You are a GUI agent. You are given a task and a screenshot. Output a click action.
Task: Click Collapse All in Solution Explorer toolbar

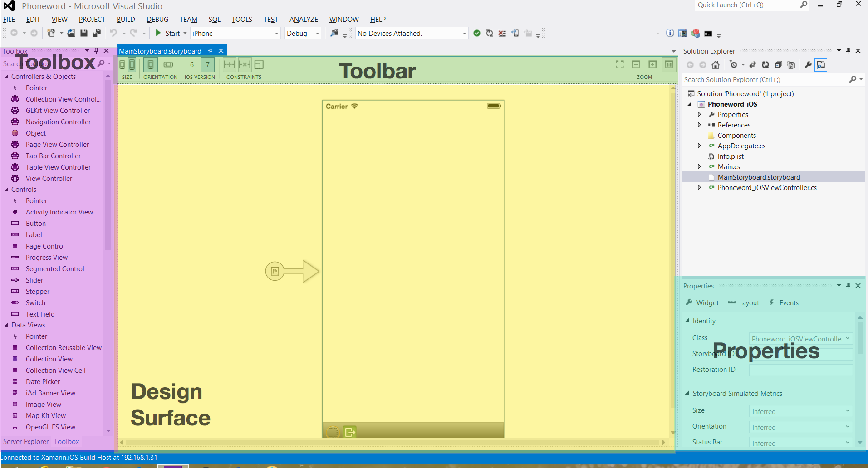click(x=778, y=65)
